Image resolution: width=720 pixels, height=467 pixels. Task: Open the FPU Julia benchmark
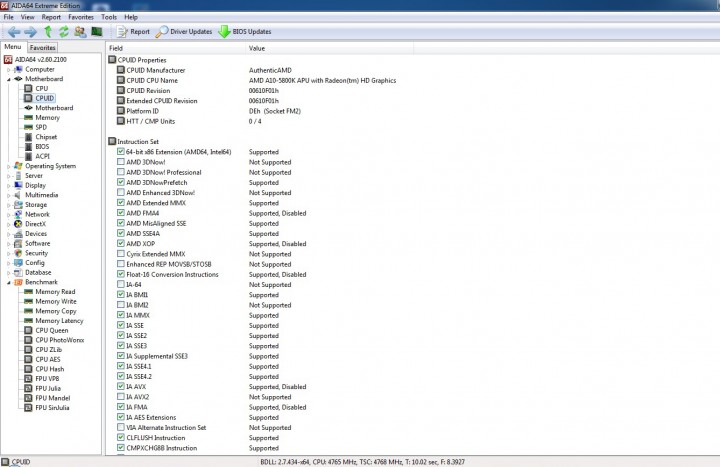click(43, 388)
